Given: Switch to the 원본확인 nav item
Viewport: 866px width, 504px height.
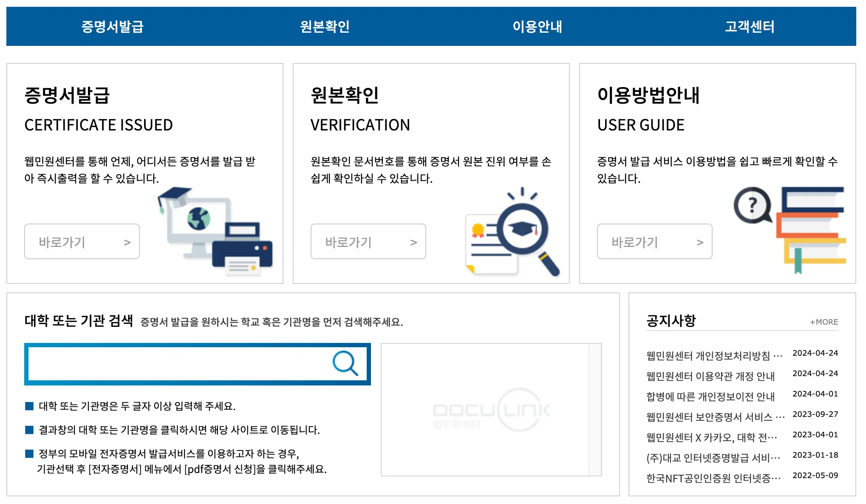Looking at the screenshot, I should point(324,27).
